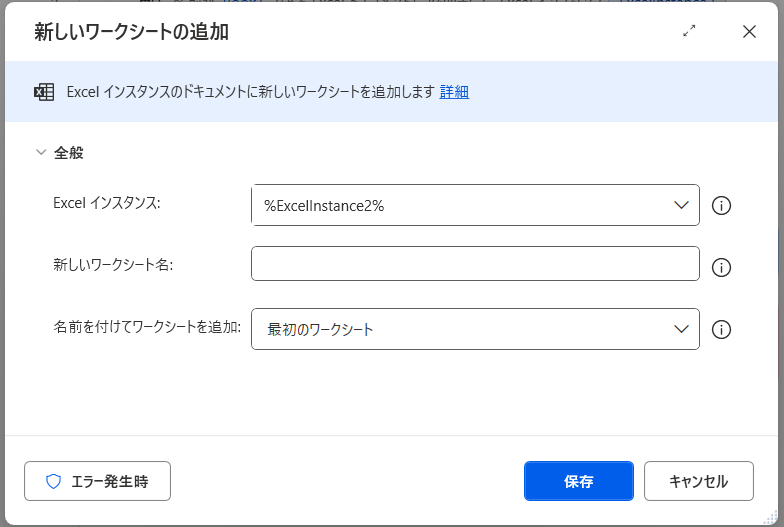Select the %ExcelInstance2% value text
Image resolution: width=784 pixels, height=527 pixels.
pos(324,206)
